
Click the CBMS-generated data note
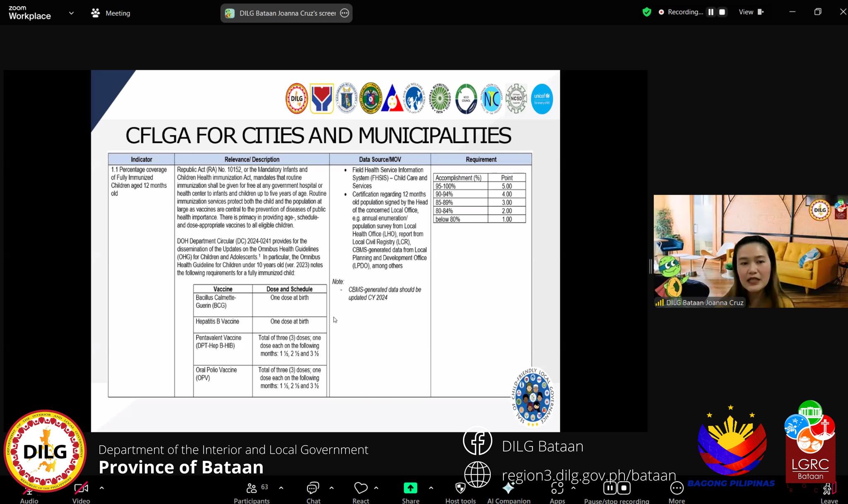pos(385,293)
